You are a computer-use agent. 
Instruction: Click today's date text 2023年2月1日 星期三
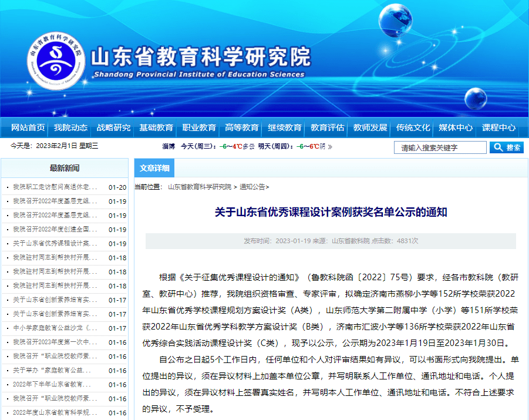click(x=67, y=146)
